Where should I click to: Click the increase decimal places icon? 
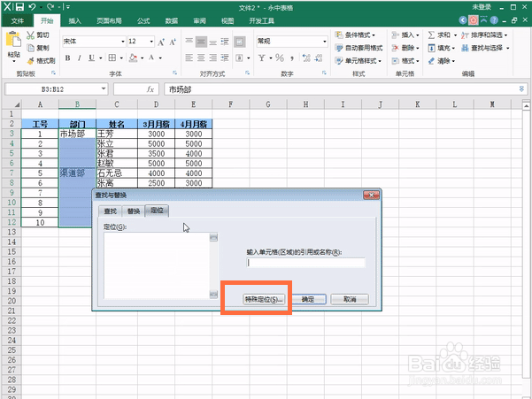[x=306, y=58]
